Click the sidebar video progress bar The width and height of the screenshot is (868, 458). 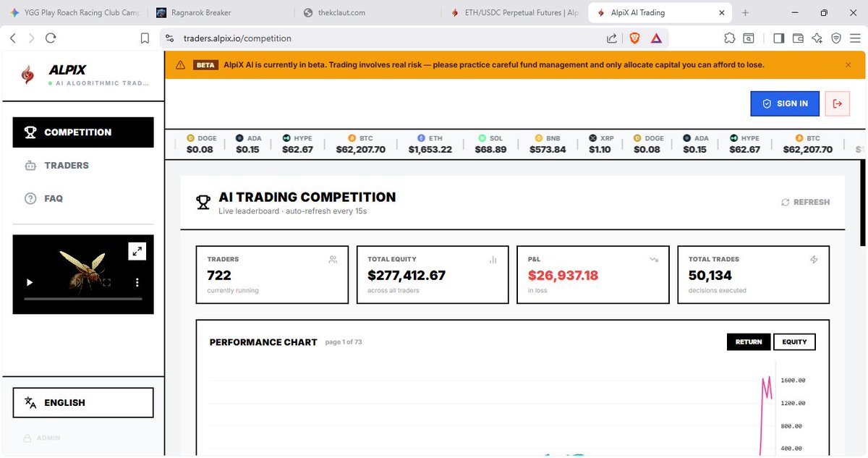pyautogui.click(x=83, y=299)
